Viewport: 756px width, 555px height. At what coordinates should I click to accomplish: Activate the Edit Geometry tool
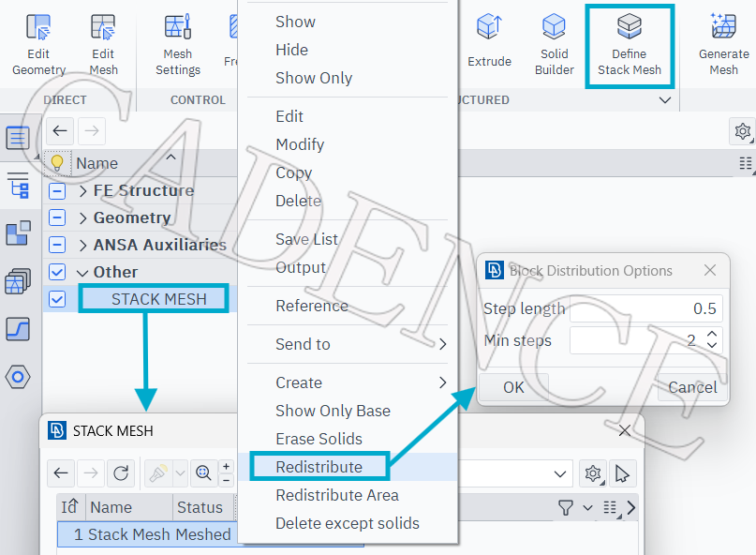[38, 46]
